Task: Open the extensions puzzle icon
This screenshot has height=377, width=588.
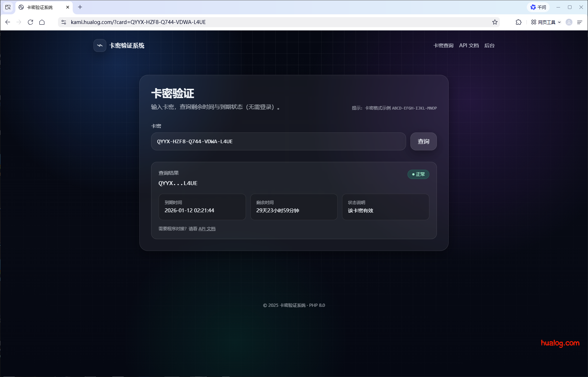Action: (x=518, y=22)
